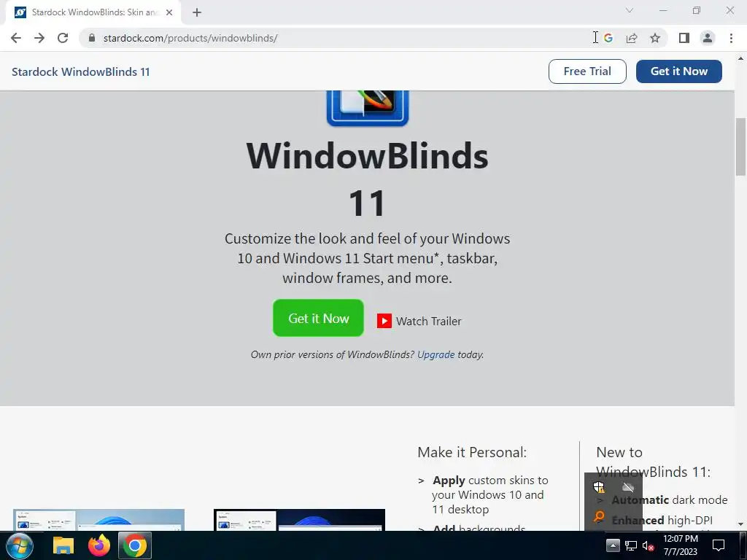Viewport: 747px width, 560px height.
Task: Open the dark theme screenshot thumbnail
Action: pos(299,519)
